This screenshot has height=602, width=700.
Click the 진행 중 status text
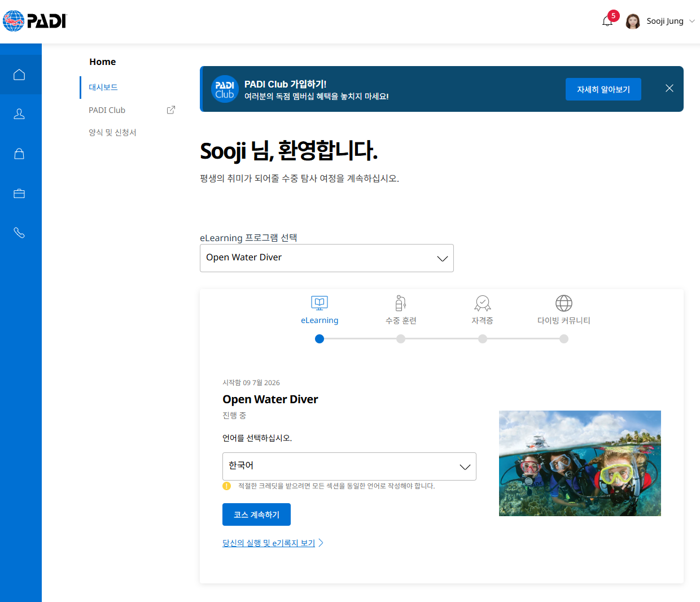234,416
